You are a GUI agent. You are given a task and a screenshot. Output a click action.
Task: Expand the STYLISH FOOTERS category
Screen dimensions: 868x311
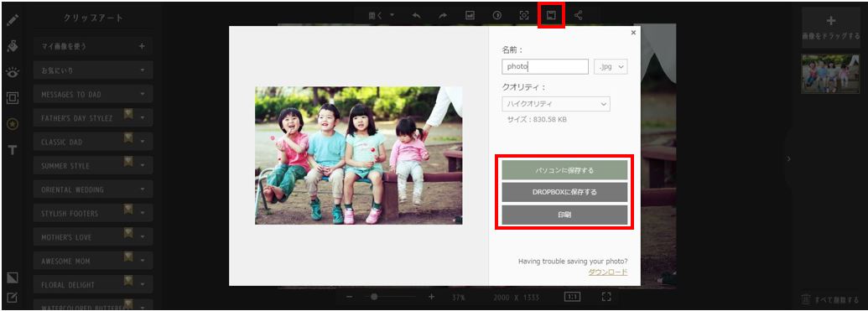tap(143, 213)
